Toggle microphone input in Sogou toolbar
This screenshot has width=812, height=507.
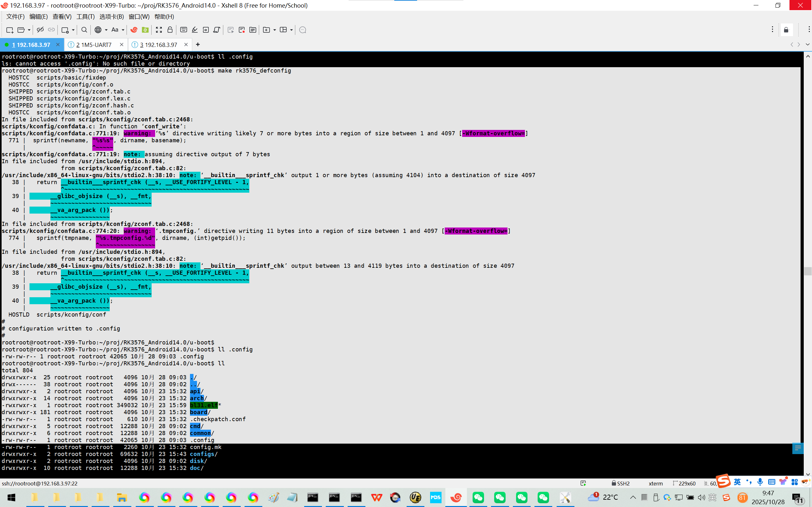tap(760, 482)
